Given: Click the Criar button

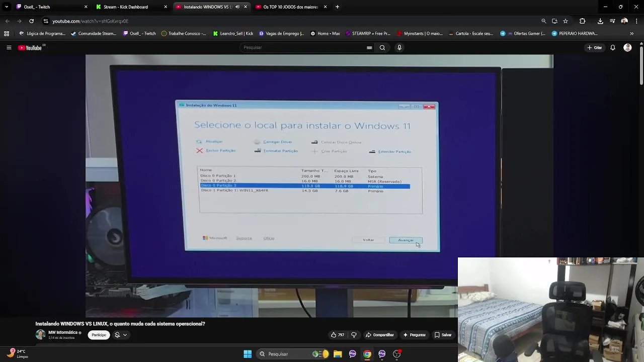Looking at the screenshot, I should point(594,48).
